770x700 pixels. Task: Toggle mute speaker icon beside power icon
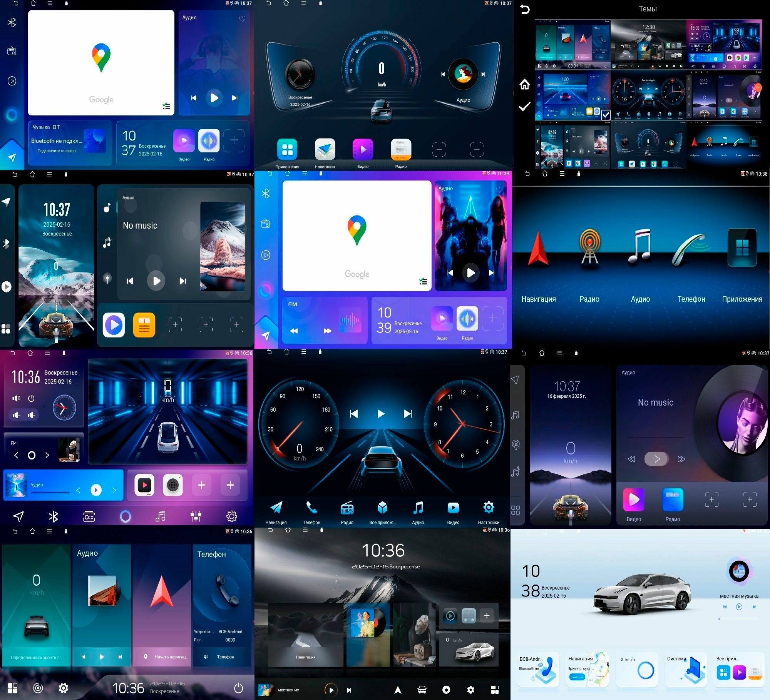[16, 398]
